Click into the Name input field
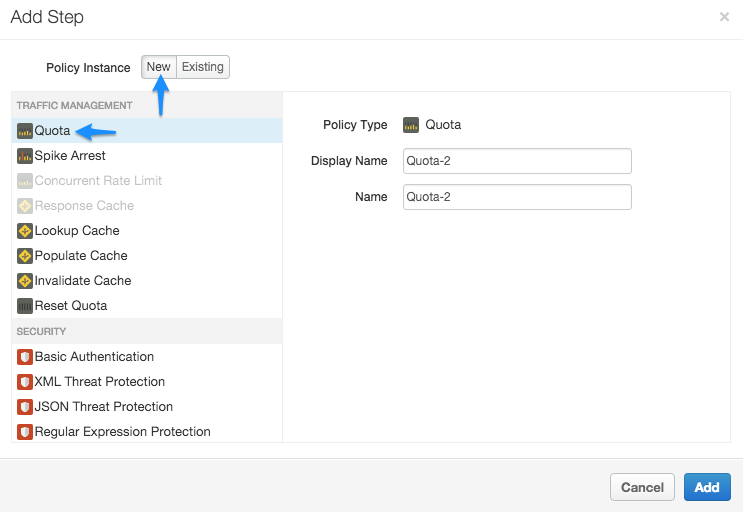This screenshot has height=512, width=743. pyautogui.click(x=516, y=197)
